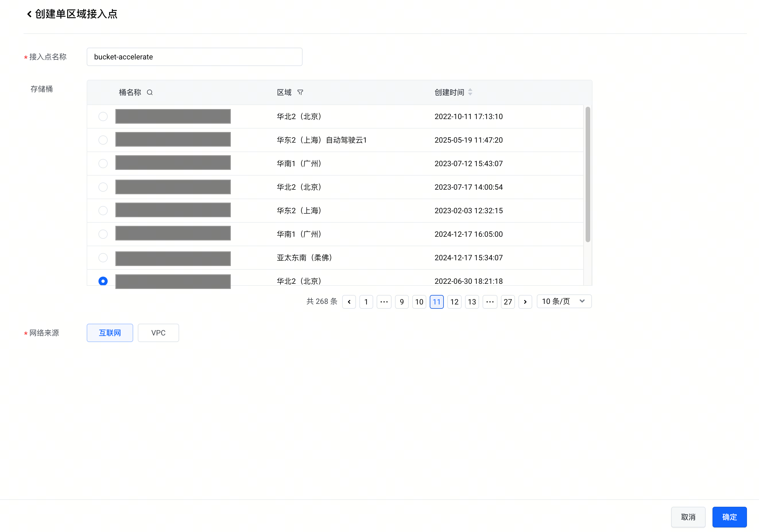Open the 10 条/页 page size dropdown
Screen dimensions: 759x532
point(564,301)
